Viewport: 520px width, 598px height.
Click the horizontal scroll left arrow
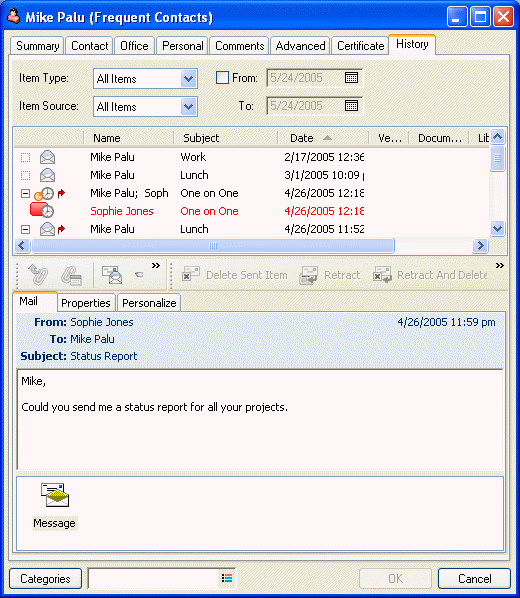pyautogui.click(x=22, y=245)
